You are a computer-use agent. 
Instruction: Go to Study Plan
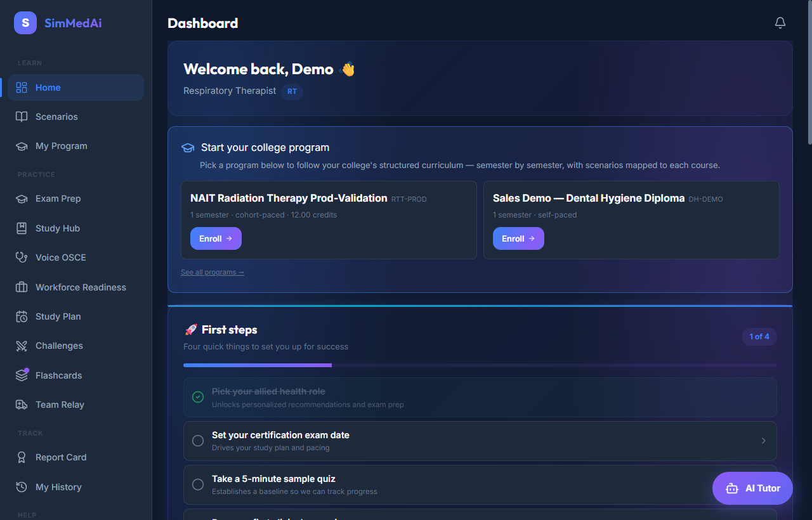[x=76, y=316]
